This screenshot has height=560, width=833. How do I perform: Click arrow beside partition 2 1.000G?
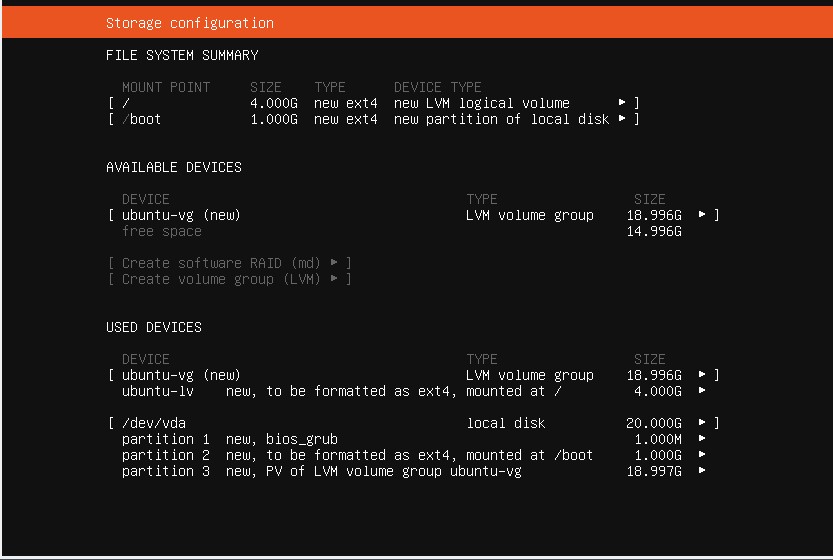[x=702, y=455]
